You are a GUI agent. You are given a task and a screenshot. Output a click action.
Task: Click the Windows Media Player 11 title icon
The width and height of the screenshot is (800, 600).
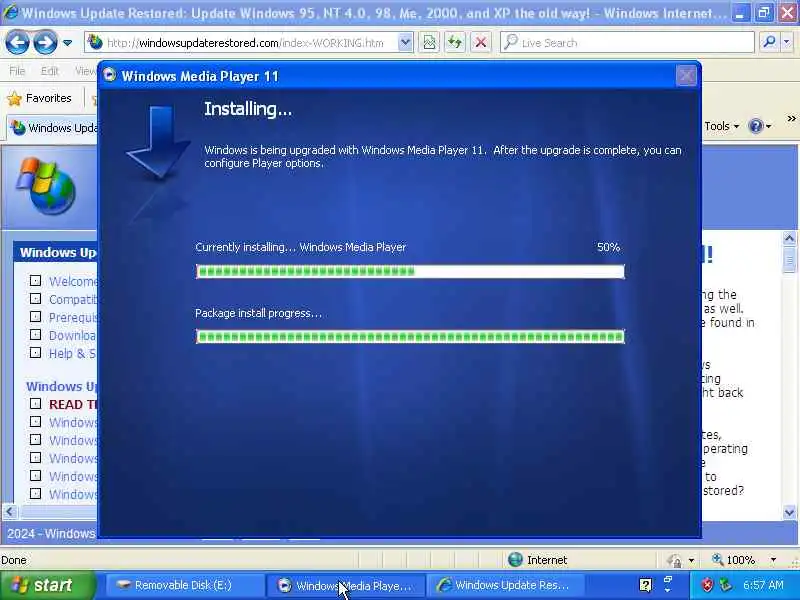coord(109,76)
